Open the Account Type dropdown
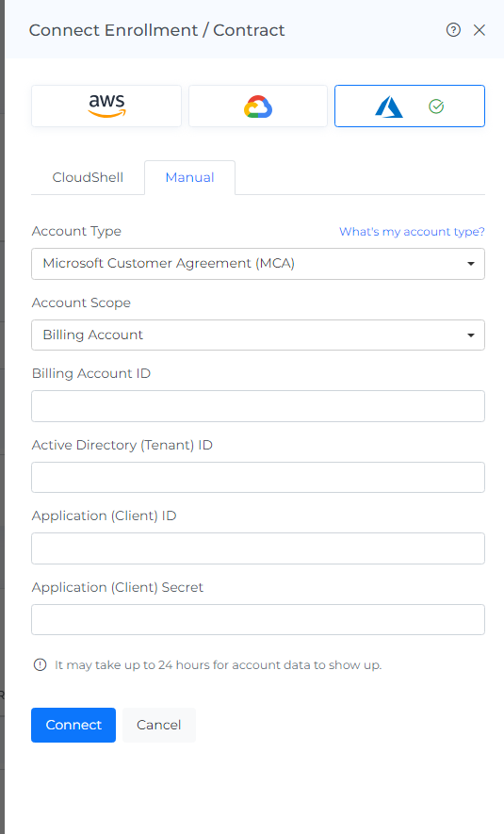Image resolution: width=504 pixels, height=834 pixels. (x=258, y=264)
